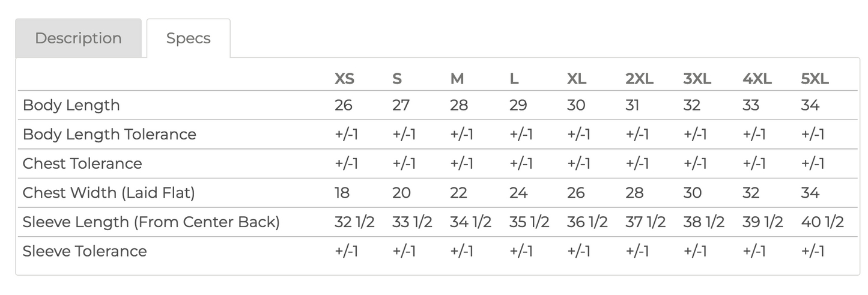This screenshot has width=868, height=295.
Task: Click the Sleeve Length (From Center Back) label
Action: (151, 222)
